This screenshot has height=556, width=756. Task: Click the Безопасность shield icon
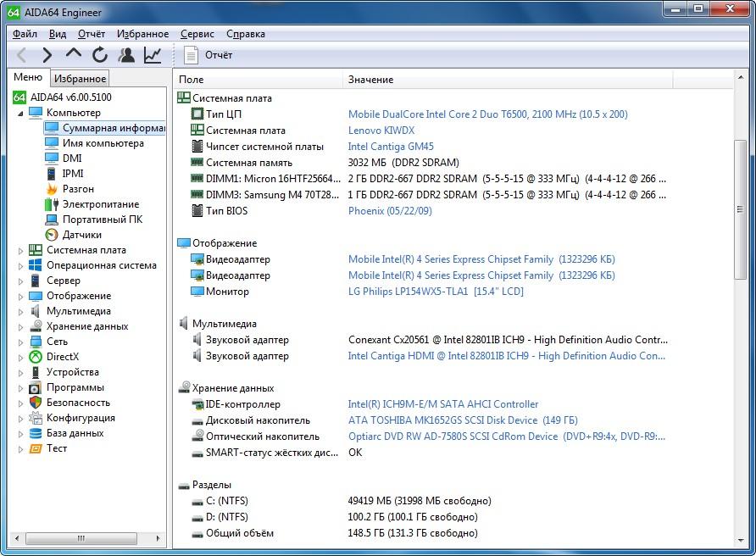(x=36, y=403)
